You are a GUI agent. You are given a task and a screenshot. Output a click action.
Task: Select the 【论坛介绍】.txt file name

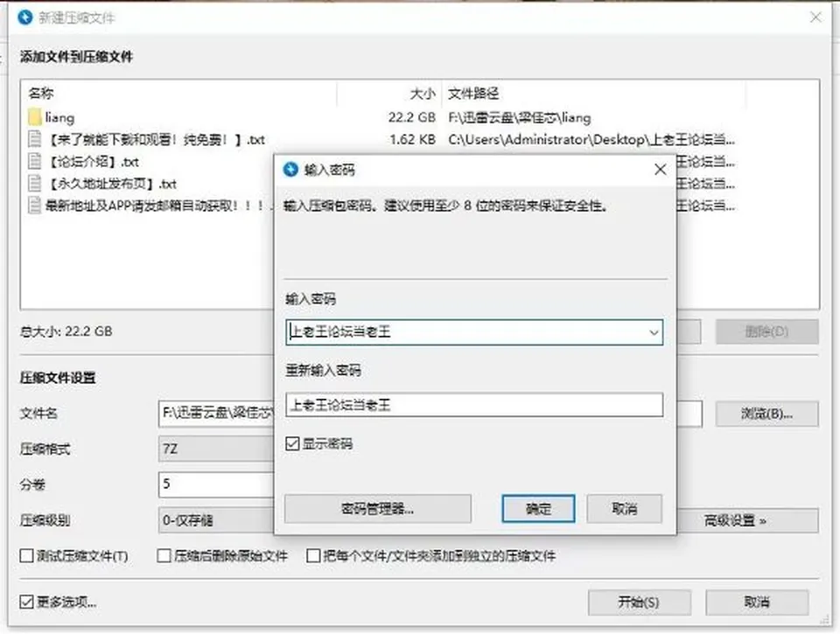94,162
